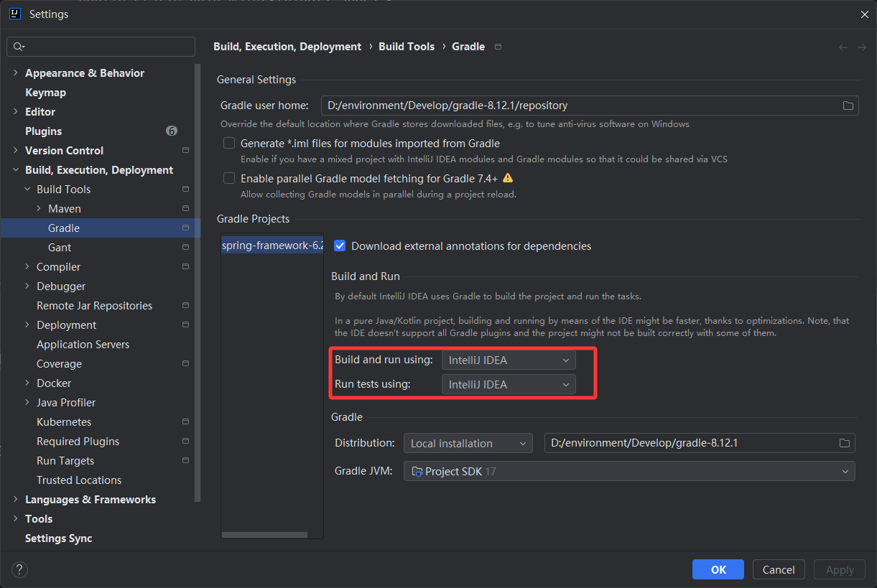The image size is (877, 588).
Task: Click the Gradle projects list horizontal scrollbar
Action: coord(264,535)
